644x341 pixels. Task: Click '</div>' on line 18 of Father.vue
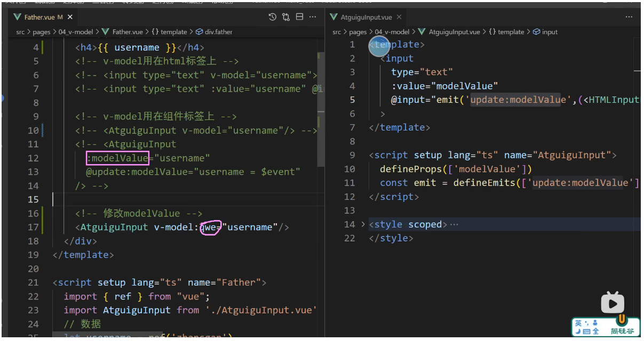[80, 241]
